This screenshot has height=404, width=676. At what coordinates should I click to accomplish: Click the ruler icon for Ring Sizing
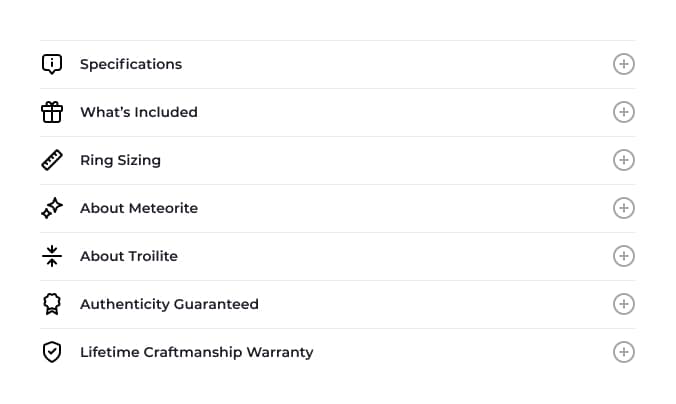pos(52,160)
